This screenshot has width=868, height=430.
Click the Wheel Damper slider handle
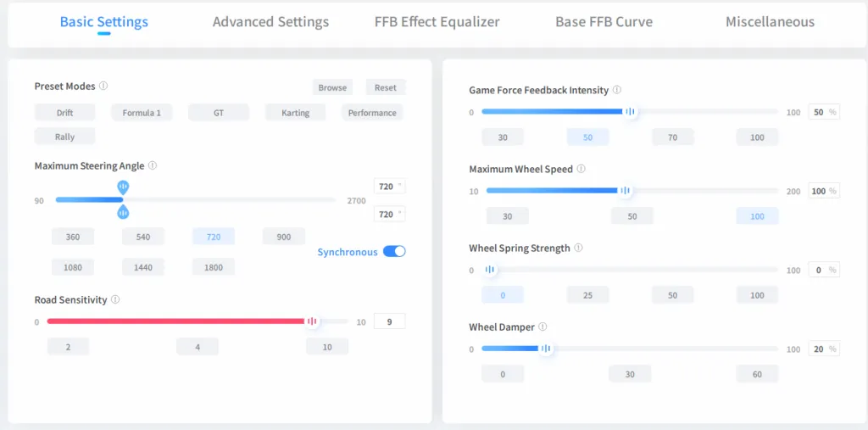coord(546,348)
